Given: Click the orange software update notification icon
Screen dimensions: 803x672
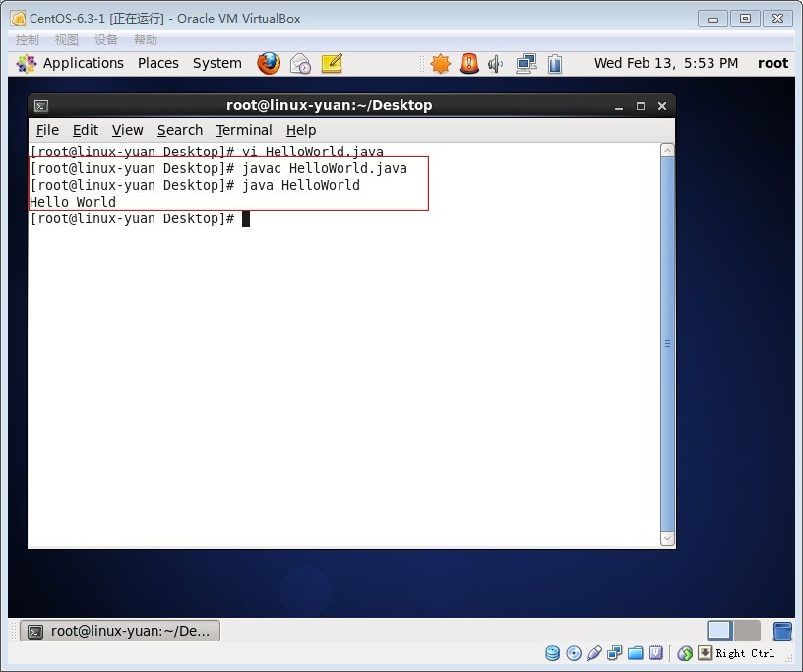Looking at the screenshot, I should click(x=440, y=63).
